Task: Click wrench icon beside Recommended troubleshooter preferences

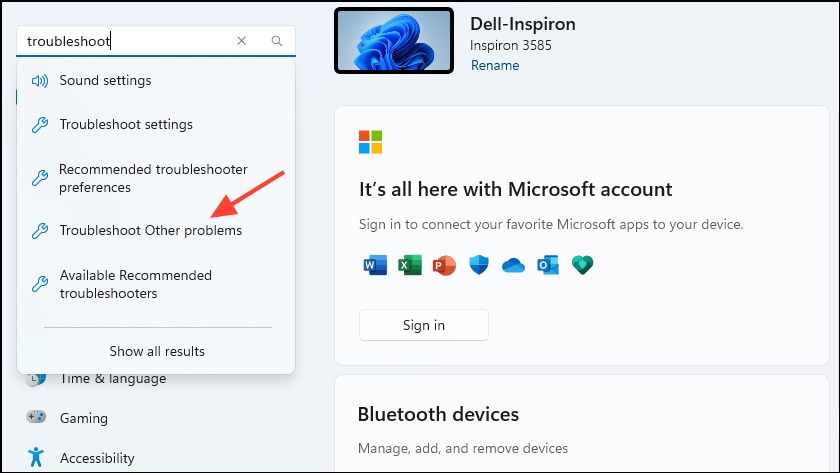Action: tap(40, 177)
